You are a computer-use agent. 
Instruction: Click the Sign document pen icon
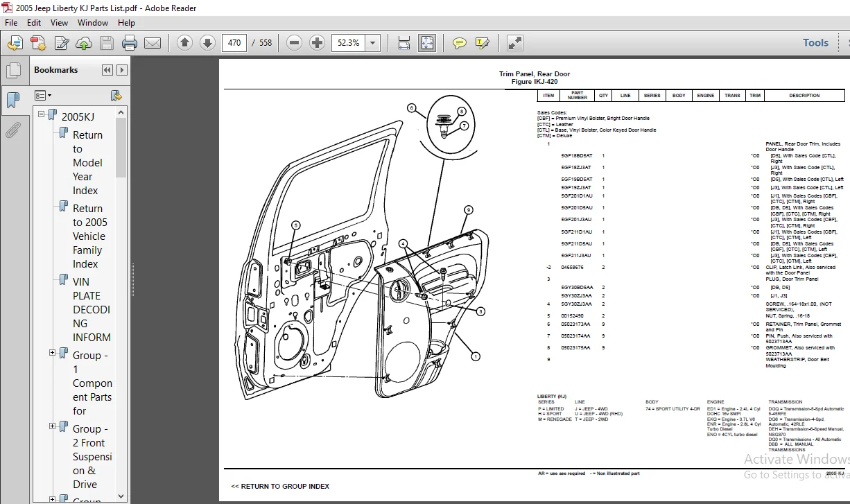(61, 43)
